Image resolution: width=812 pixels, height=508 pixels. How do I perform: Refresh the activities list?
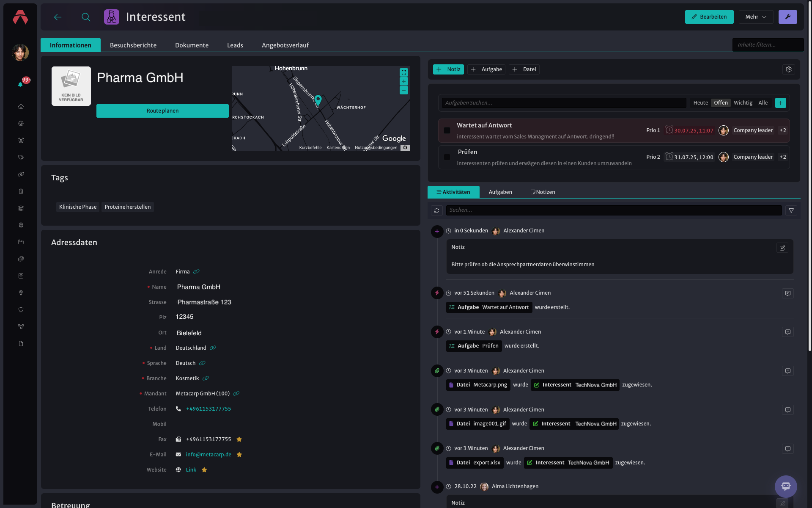click(x=437, y=210)
